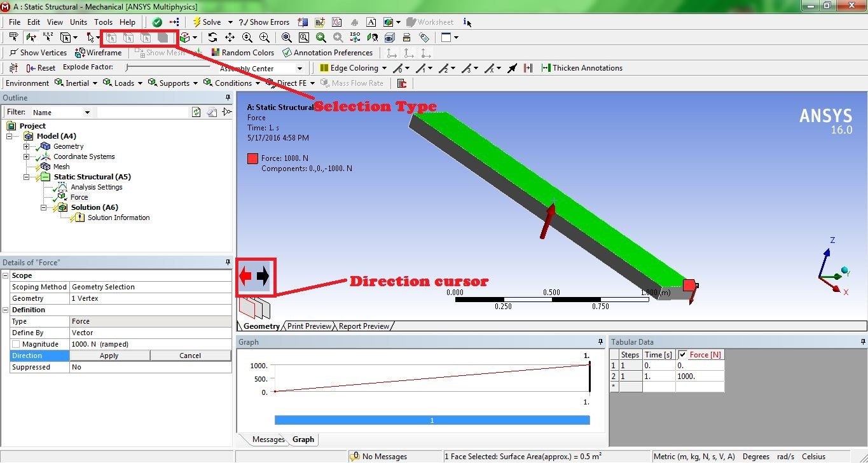Screen dimensions: 868x463
Task: Expand the Geometry tree branch
Action: click(25, 146)
